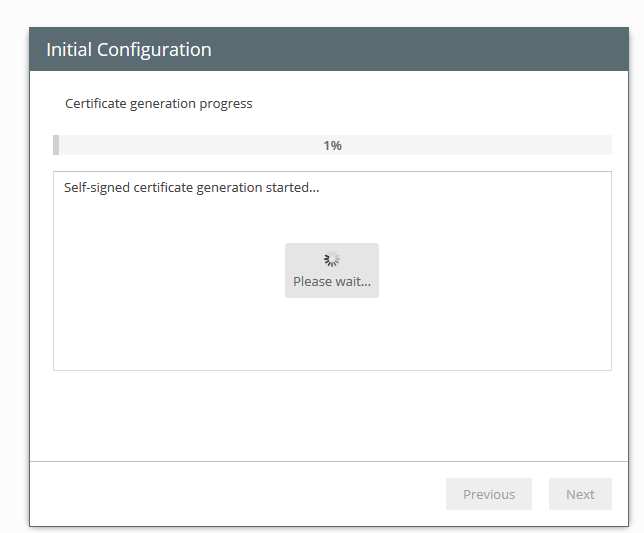644x533 pixels.
Task: Click the filled left end of progress bar
Action: coord(56,146)
